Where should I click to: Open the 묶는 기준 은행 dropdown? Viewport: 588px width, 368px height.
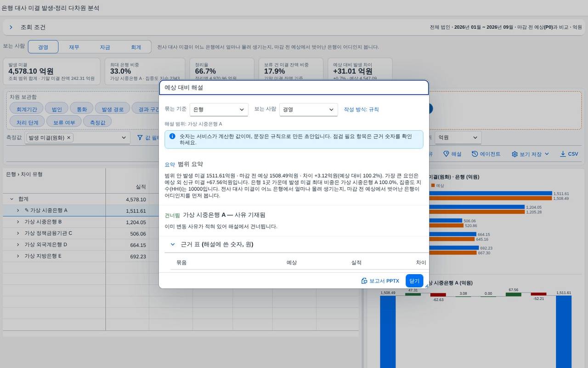coord(219,109)
